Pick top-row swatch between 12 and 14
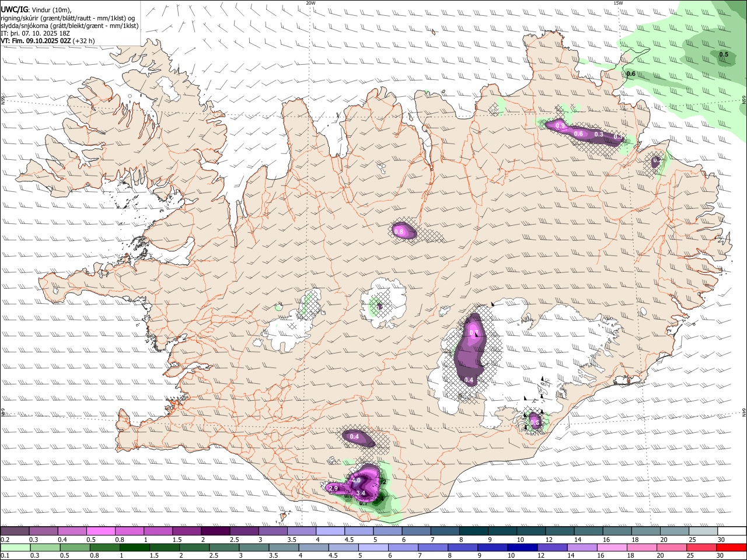The height and width of the screenshot is (560, 747). click(x=560, y=531)
